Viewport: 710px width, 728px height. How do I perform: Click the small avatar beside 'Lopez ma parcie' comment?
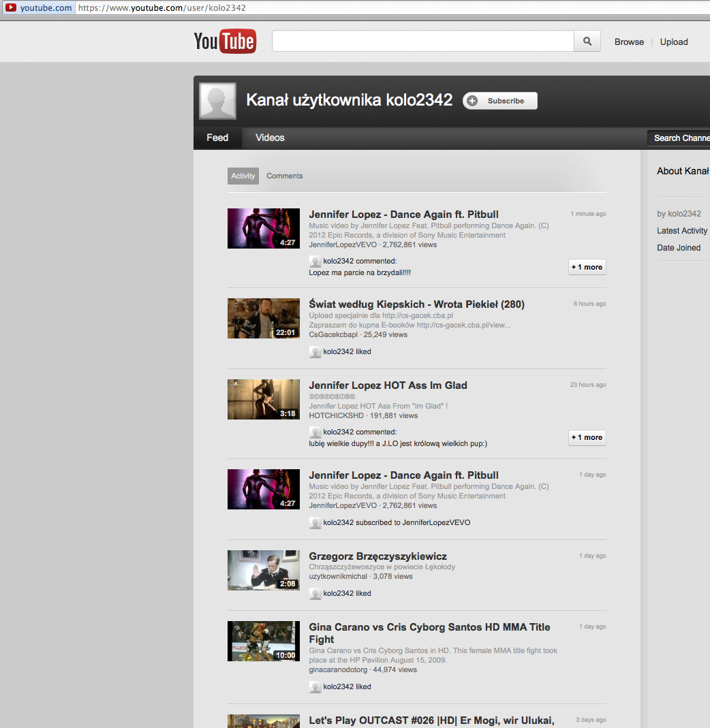click(x=315, y=262)
